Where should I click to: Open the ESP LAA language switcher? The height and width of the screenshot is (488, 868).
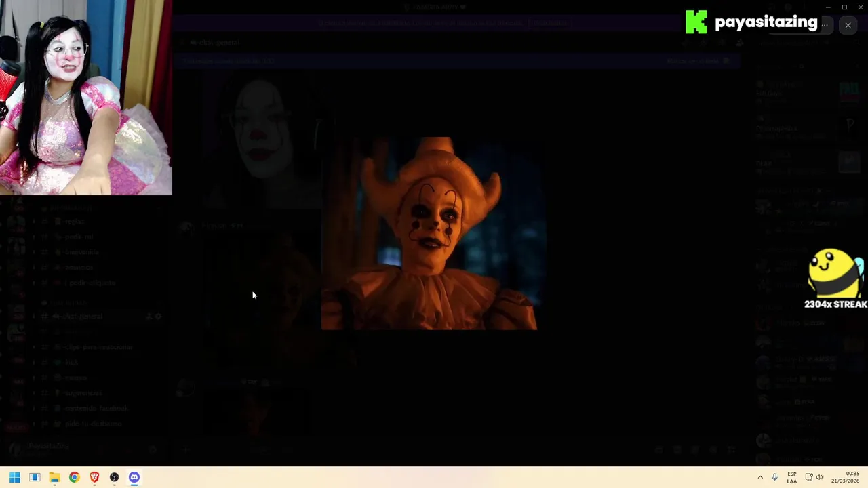coord(792,477)
